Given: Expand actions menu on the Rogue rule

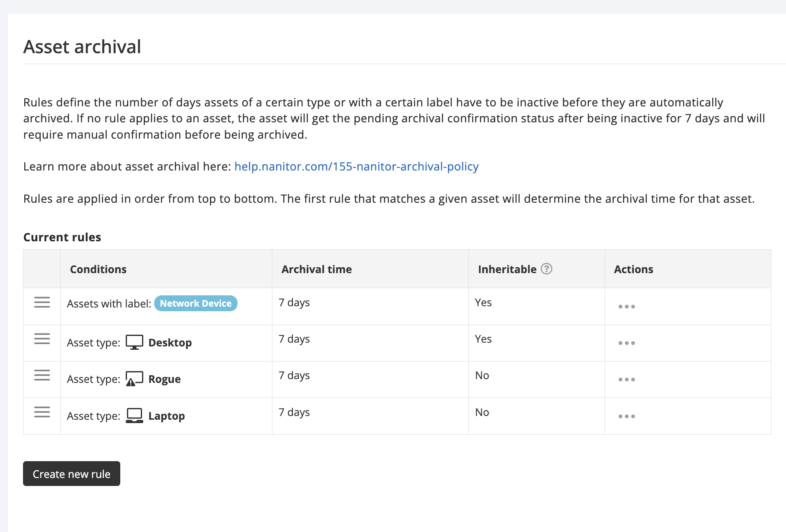Looking at the screenshot, I should (626, 380).
